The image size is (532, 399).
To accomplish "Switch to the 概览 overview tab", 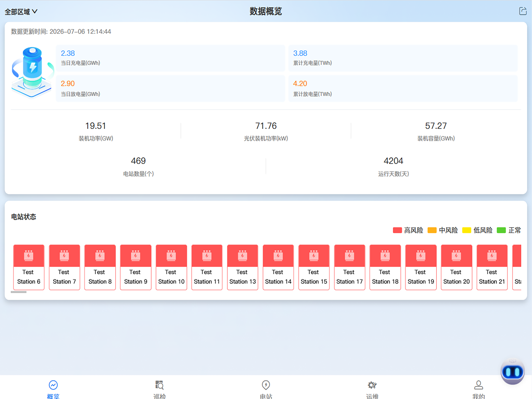I will tap(53, 389).
